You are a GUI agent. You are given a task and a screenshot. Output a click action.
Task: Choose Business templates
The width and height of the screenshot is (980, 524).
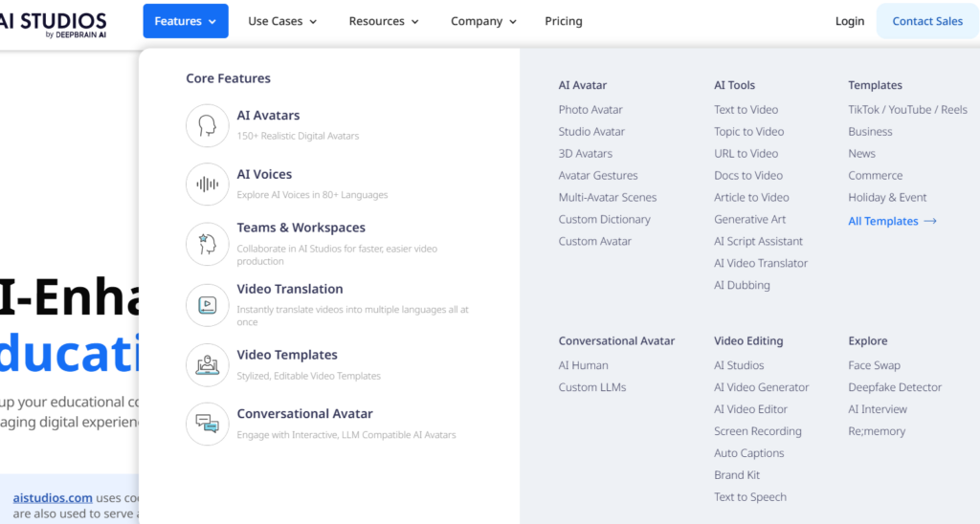click(x=870, y=131)
